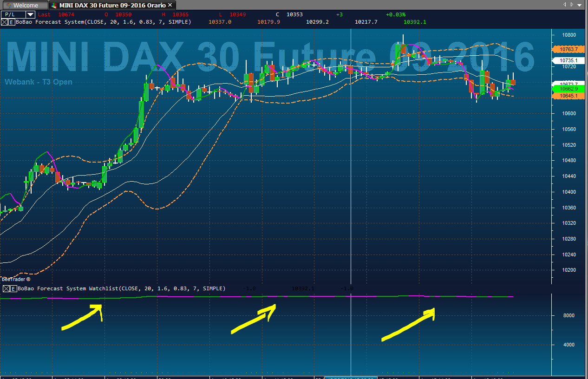Click the MINI DAX tab chart icon
Screen dimensions: 588x379
click(54, 6)
